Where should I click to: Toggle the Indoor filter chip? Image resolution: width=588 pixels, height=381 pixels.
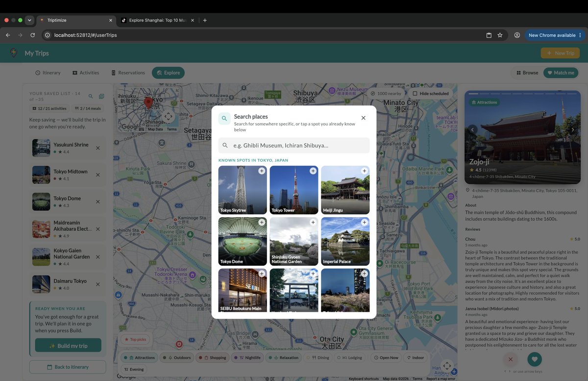[415, 357]
